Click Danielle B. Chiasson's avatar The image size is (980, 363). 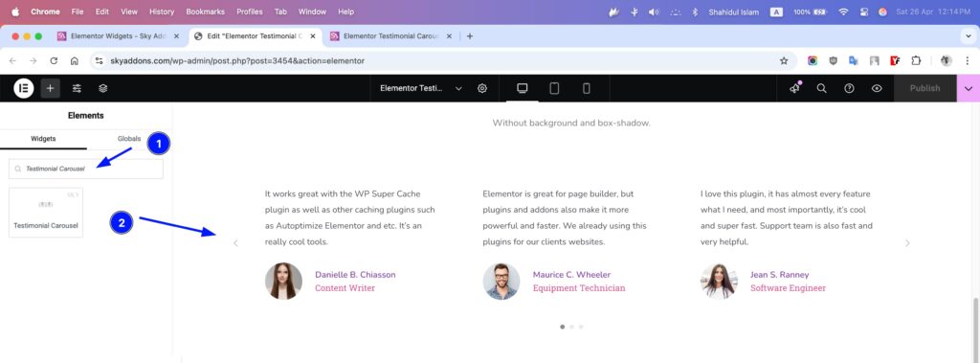(x=283, y=281)
